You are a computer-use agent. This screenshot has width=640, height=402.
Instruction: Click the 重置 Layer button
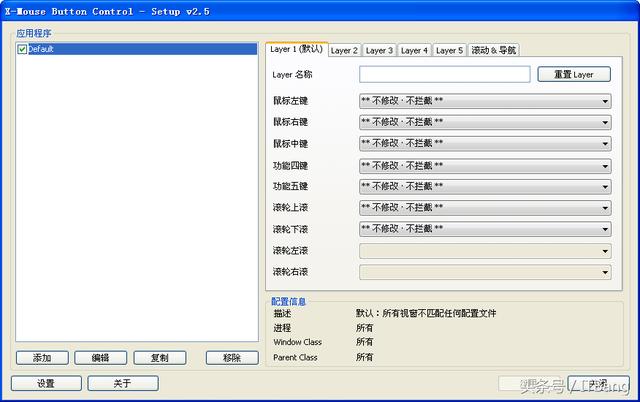(574, 74)
